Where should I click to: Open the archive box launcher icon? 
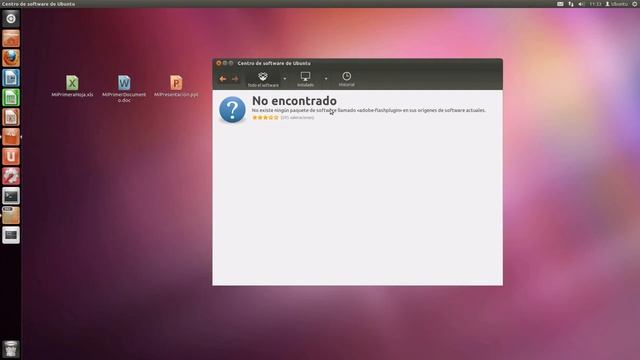point(11,215)
